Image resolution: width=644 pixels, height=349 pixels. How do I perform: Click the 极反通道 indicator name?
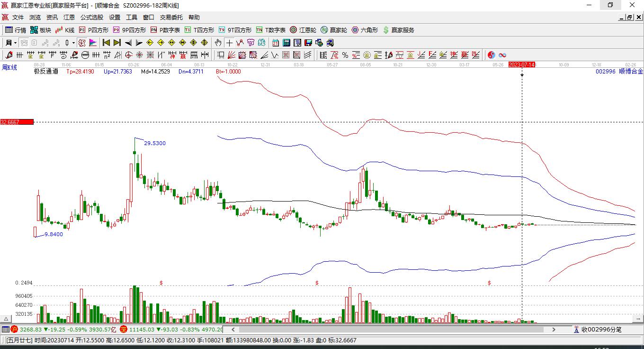(46, 72)
